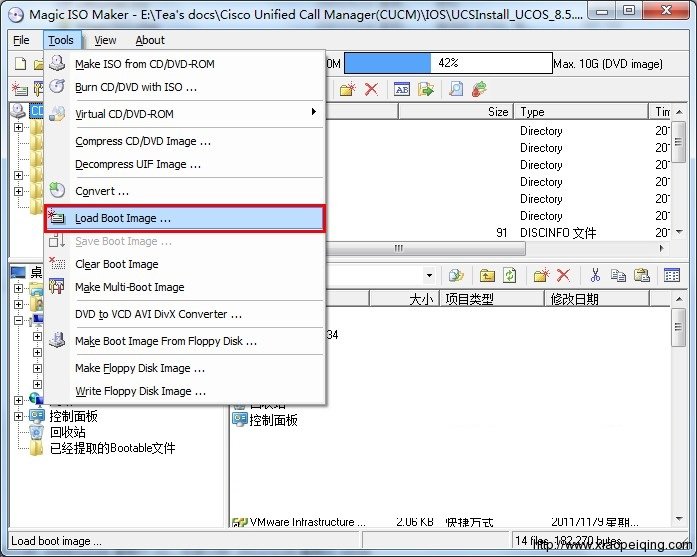This screenshot has height=557, width=697.
Task: Click ISO list horizontal scroll-right arrow
Action: click(x=661, y=248)
